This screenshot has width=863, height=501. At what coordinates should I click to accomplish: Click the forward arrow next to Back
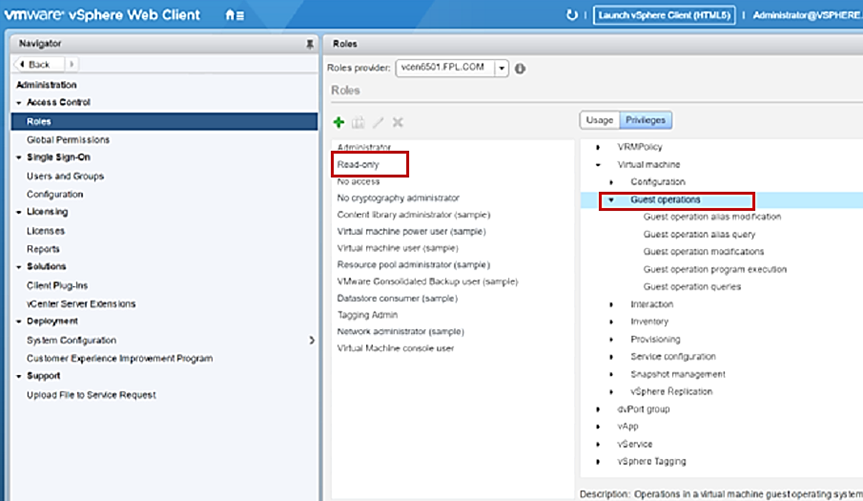click(x=72, y=64)
